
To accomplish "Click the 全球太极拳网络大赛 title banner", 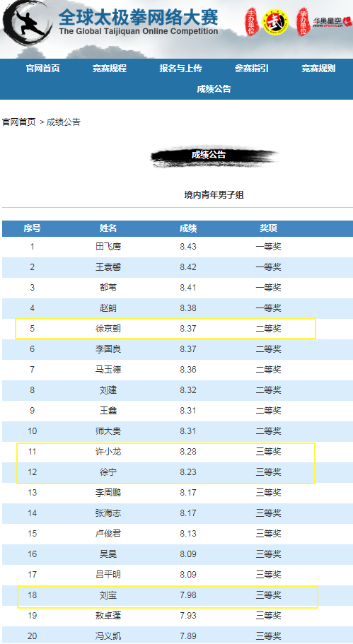I will pyautogui.click(x=138, y=22).
